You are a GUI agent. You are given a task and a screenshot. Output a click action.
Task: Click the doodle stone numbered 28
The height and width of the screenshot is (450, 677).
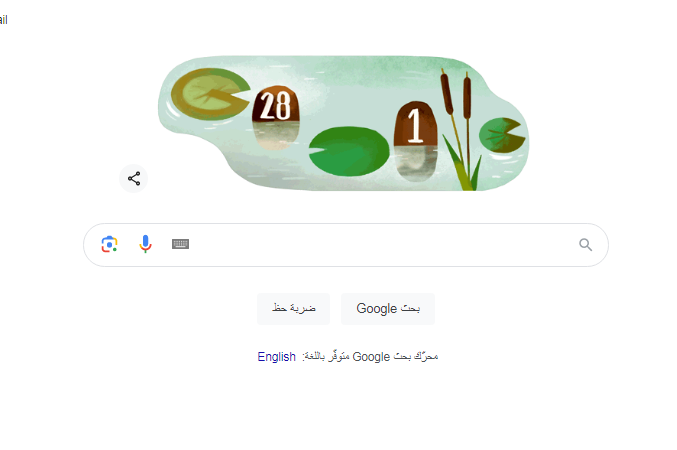[x=275, y=105]
